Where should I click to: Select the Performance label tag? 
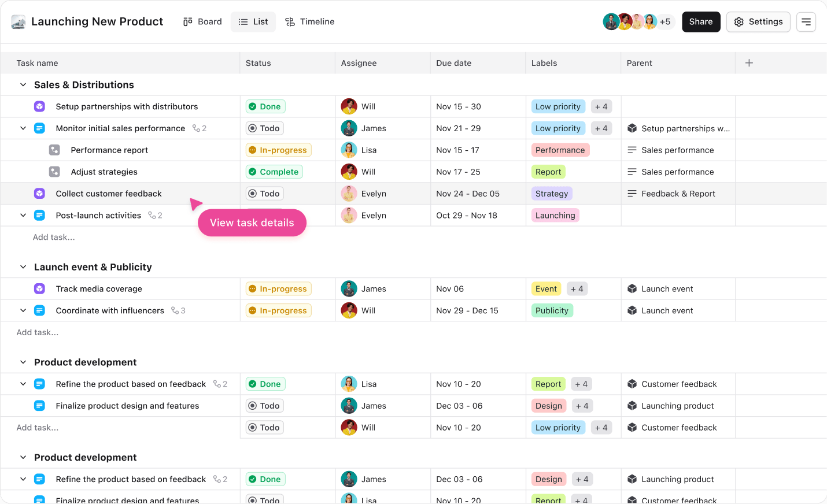560,150
